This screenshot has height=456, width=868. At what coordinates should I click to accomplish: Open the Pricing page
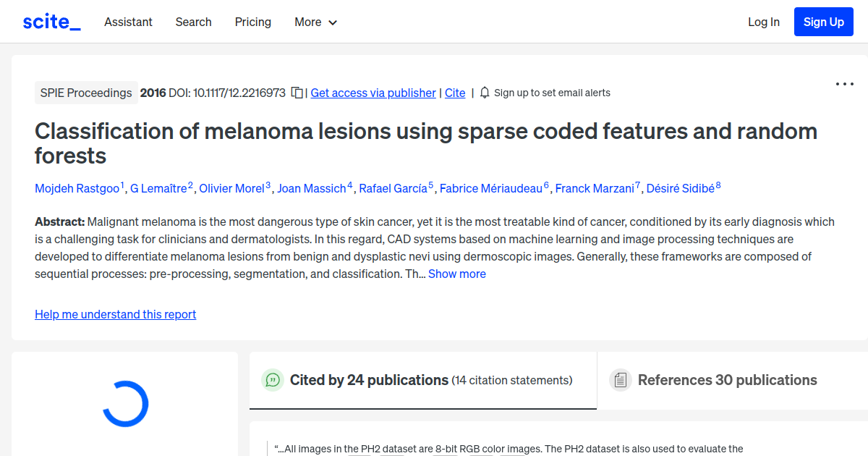point(252,22)
